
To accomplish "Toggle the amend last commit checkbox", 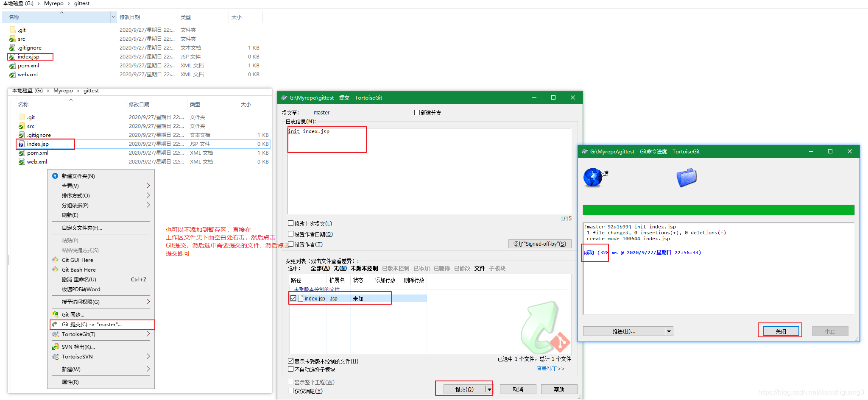I will [x=290, y=223].
